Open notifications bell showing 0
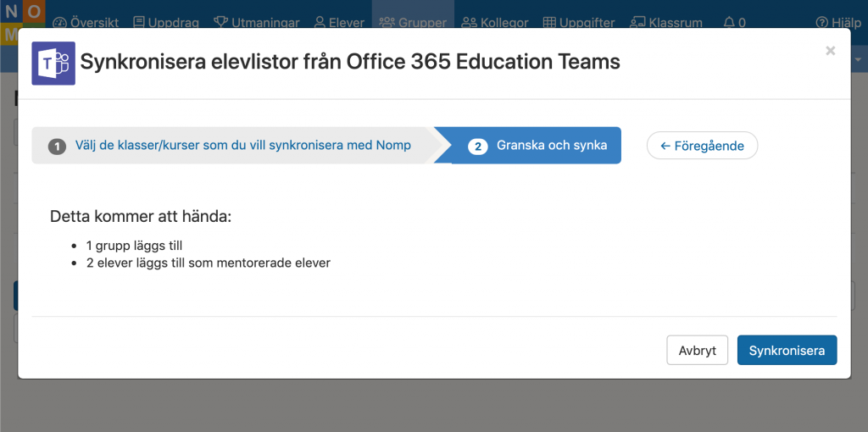This screenshot has width=868, height=432. point(735,23)
